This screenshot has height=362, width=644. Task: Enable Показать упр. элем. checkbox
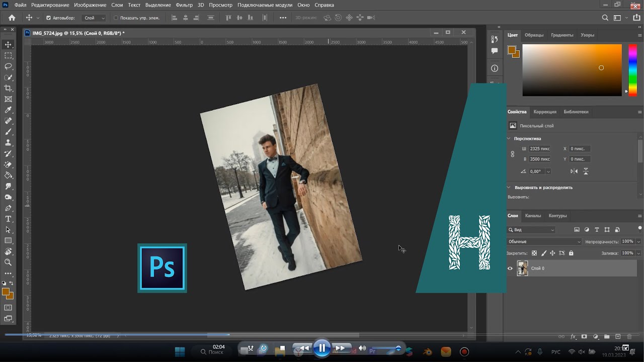[x=116, y=18]
